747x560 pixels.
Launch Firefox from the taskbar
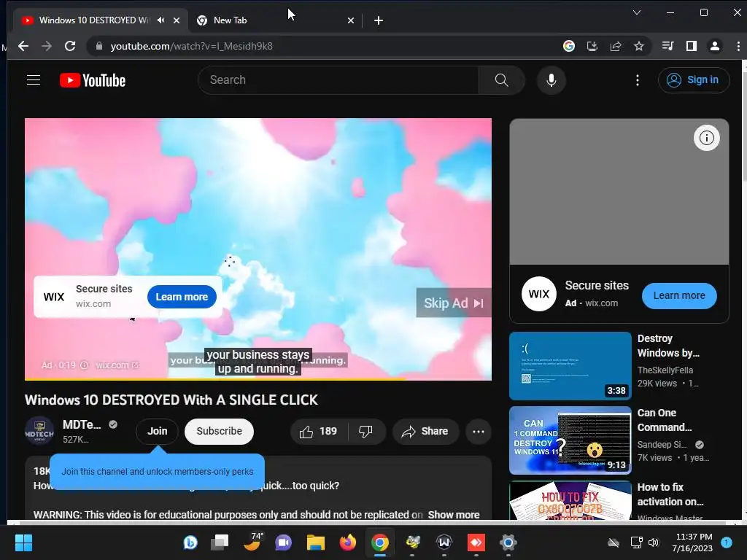[x=347, y=542]
